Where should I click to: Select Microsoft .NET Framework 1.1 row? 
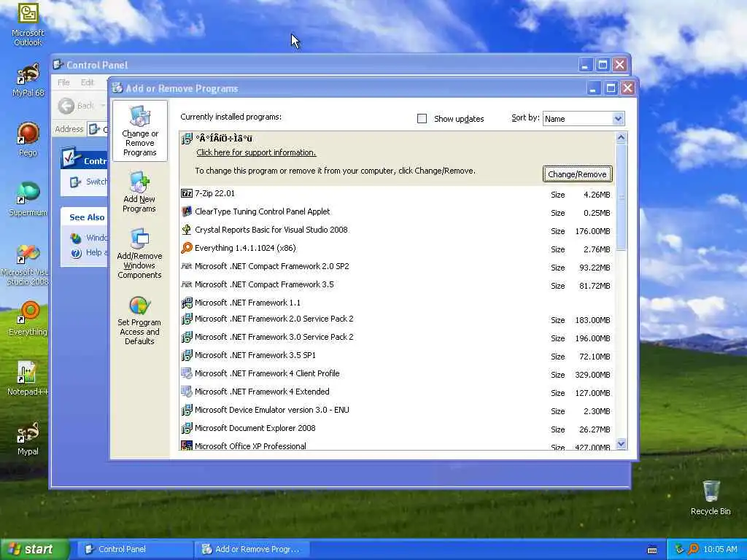397,303
